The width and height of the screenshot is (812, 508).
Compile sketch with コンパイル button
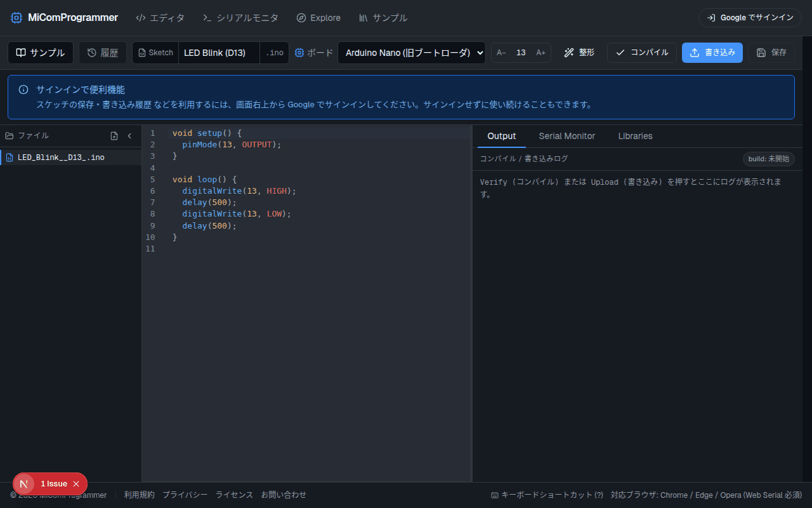(642, 53)
